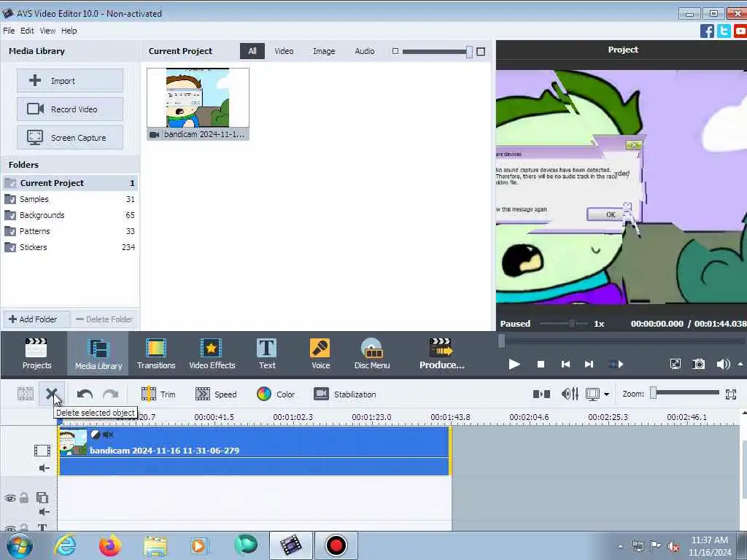Select the Samples folder
Viewport: 747px width, 560px height.
pos(70,199)
